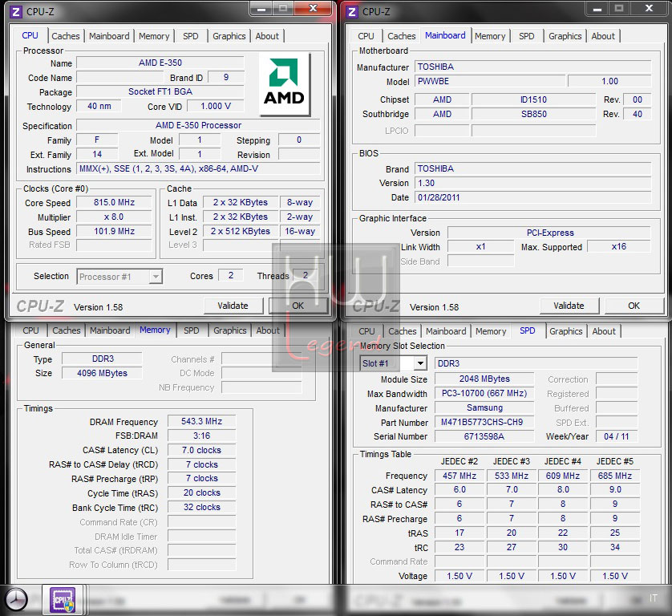
Task: Click the Technology value '40 nm'
Action: pos(99,107)
